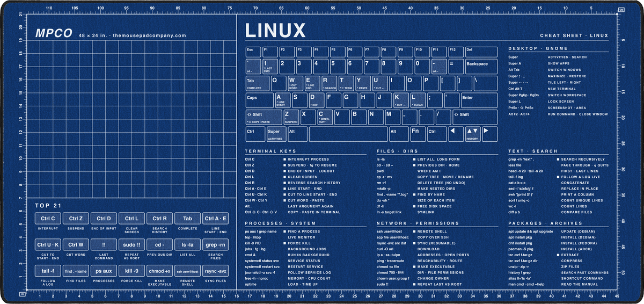Click the D key labeled EOF
Screen dimensions: 644x304
click(317, 100)
